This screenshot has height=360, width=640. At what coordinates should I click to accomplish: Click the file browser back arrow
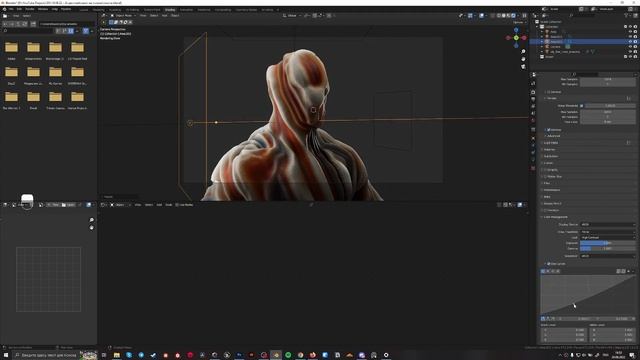coord(5,24)
